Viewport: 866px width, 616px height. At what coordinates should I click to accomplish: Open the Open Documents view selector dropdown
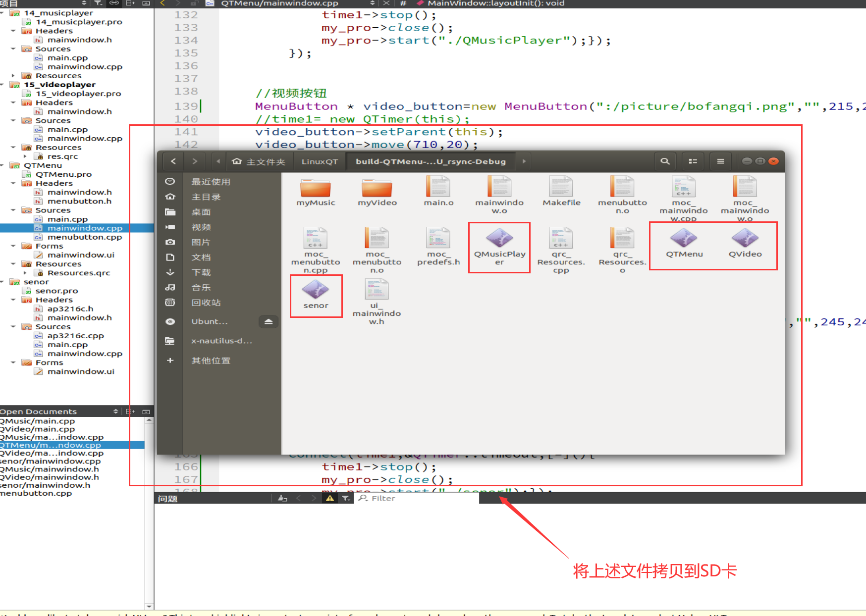tap(115, 411)
